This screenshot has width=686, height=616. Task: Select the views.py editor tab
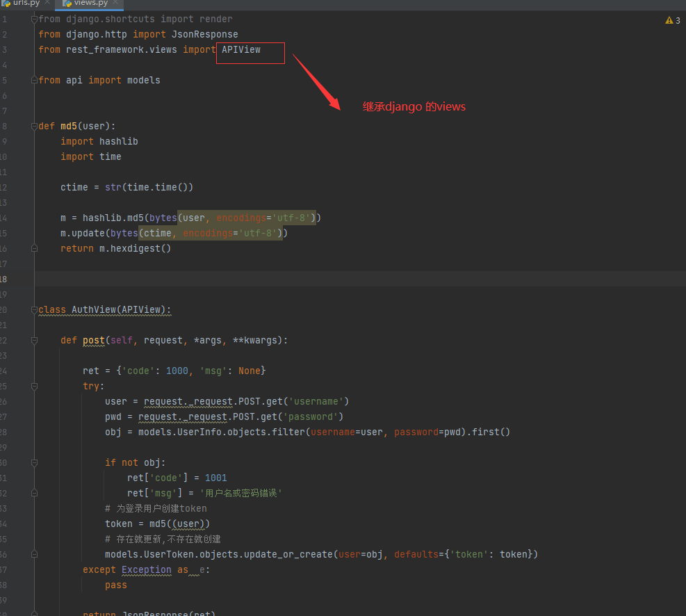coord(90,3)
